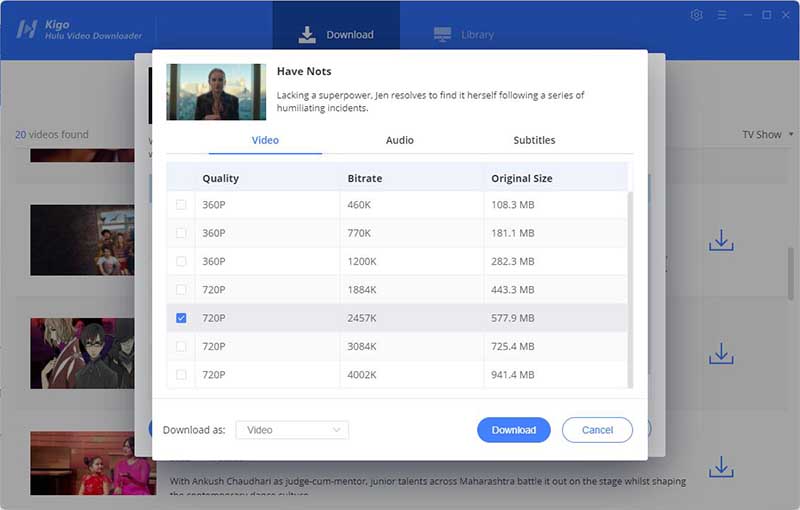The image size is (800, 510).
Task: Click the quality list scrollbar
Action: click(630, 290)
